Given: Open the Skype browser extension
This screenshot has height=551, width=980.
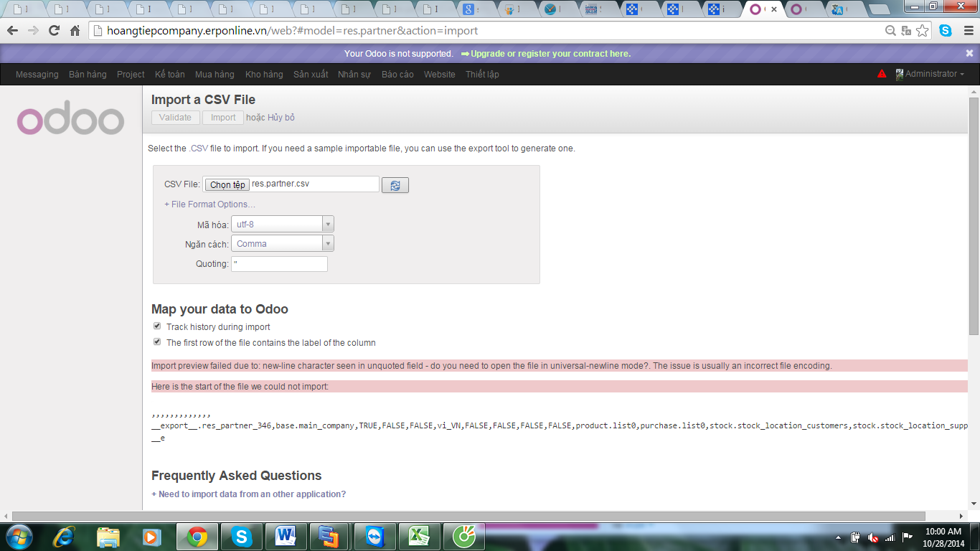Looking at the screenshot, I should coord(946,31).
